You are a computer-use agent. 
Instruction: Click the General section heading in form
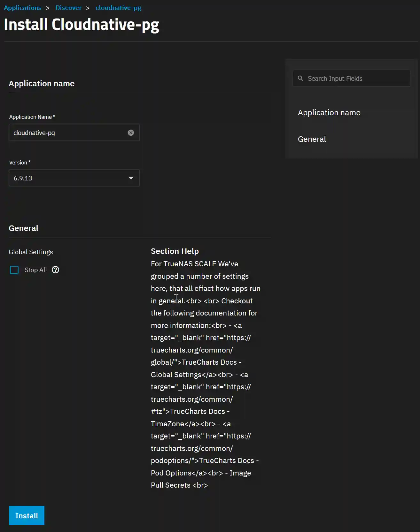(x=24, y=228)
